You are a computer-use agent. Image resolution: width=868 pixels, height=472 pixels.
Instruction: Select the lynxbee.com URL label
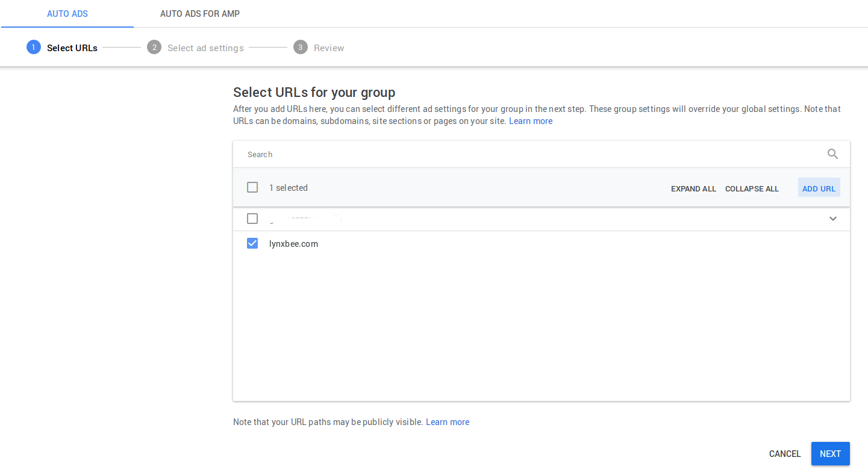click(293, 243)
